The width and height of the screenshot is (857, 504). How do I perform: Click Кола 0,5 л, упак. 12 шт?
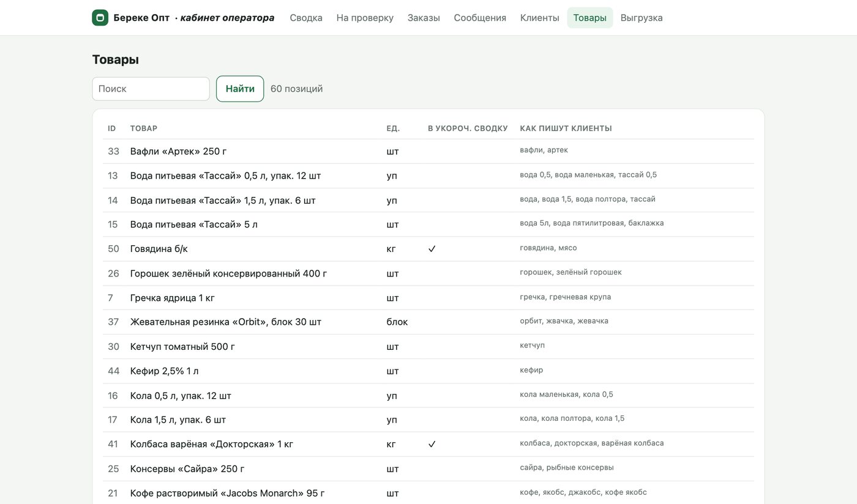(181, 395)
